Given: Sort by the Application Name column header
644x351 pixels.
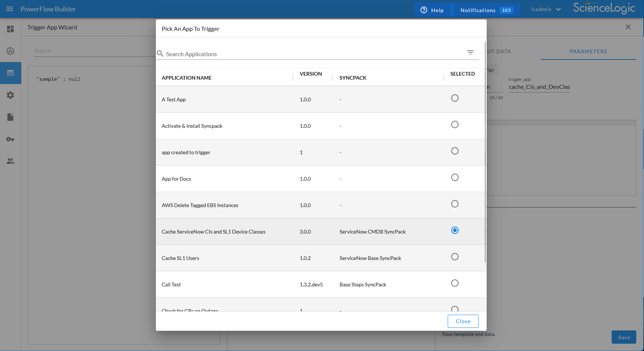Looking at the screenshot, I should click(x=187, y=78).
